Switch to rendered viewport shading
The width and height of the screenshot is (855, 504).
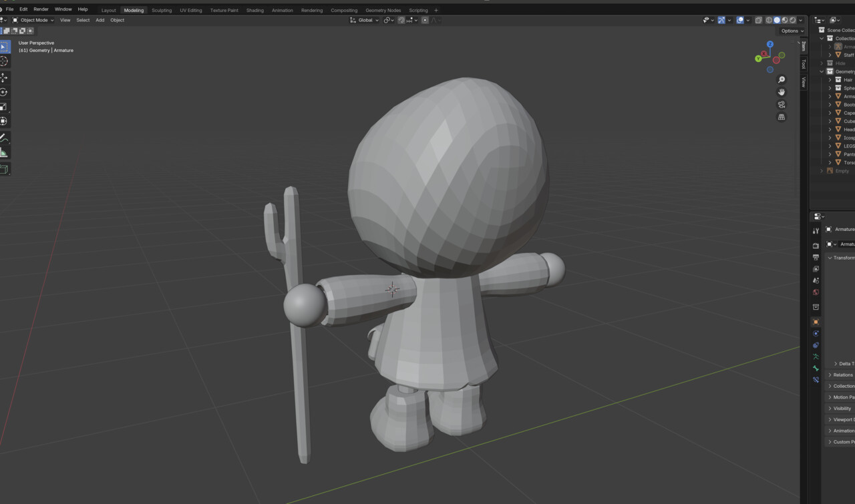click(x=793, y=20)
